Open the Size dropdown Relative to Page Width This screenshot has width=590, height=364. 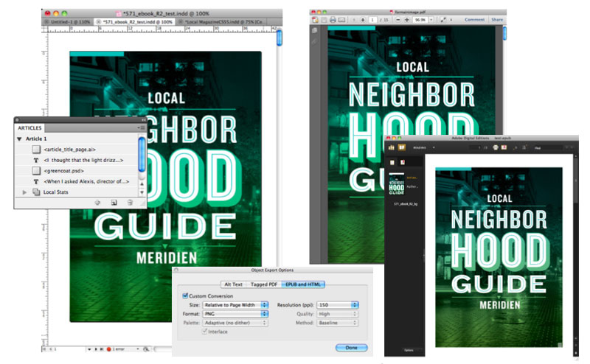coord(235,305)
